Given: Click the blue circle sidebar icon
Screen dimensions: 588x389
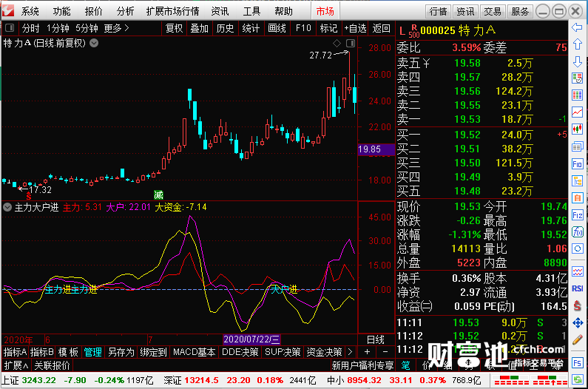Looking at the screenshot, I should [x=577, y=248].
